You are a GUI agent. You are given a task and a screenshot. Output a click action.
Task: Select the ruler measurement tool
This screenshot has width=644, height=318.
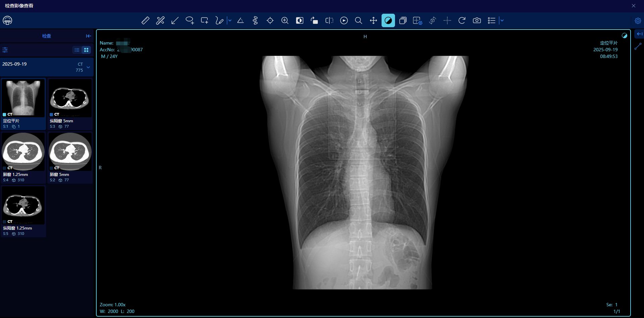[x=145, y=20]
